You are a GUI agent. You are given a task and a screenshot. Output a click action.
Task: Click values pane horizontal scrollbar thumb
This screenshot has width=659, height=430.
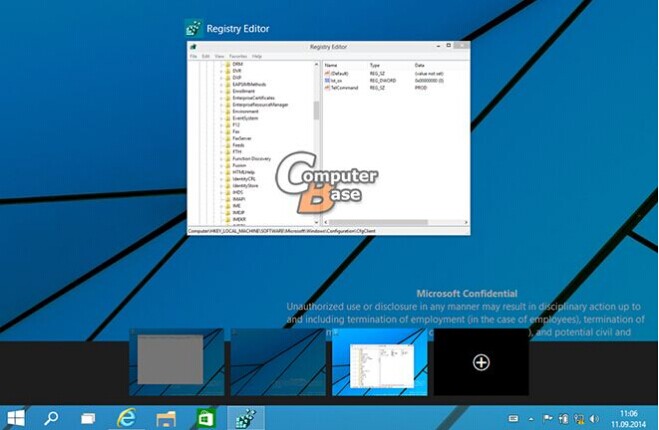(x=378, y=222)
